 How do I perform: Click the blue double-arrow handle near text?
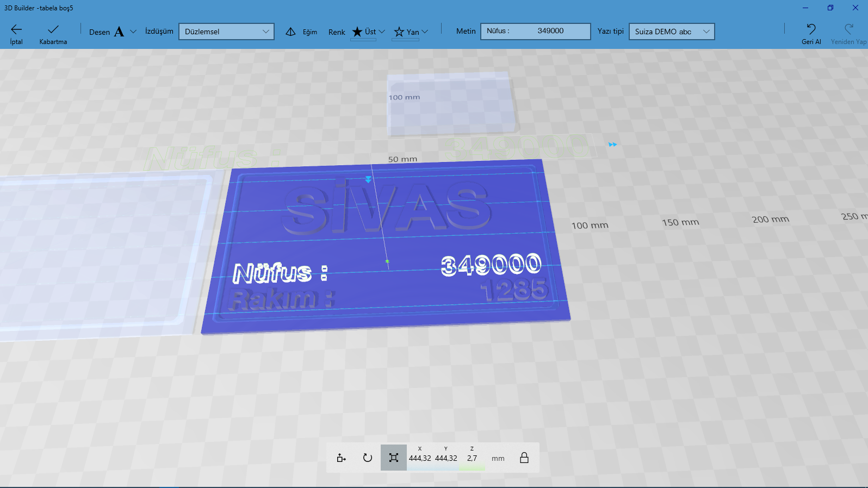click(613, 145)
